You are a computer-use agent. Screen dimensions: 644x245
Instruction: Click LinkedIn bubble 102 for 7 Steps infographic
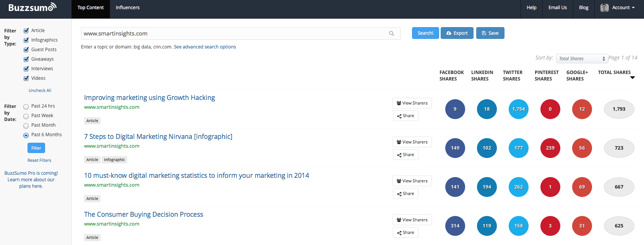point(487,148)
